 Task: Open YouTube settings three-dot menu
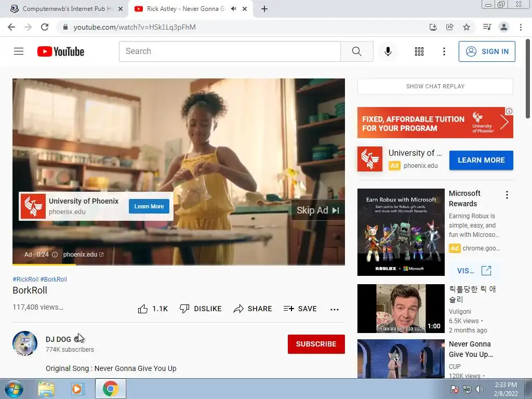pos(444,51)
